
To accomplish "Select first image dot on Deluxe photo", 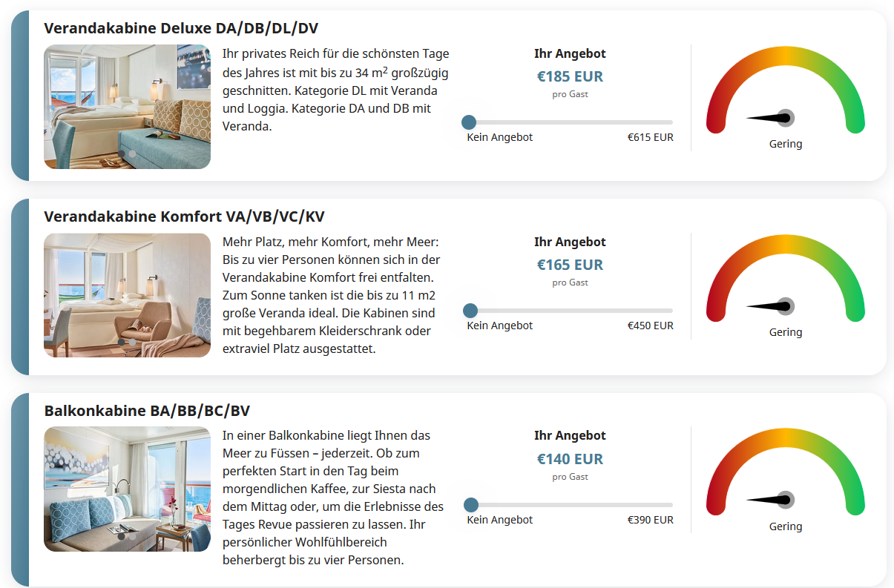I will point(122,154).
